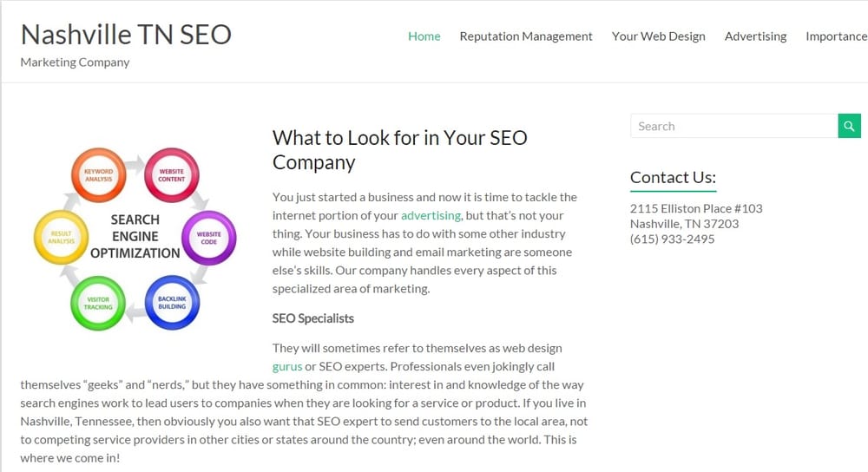Viewport: 868px width, 472px height.
Task: Click the red Website Content circle
Action: coord(171,174)
